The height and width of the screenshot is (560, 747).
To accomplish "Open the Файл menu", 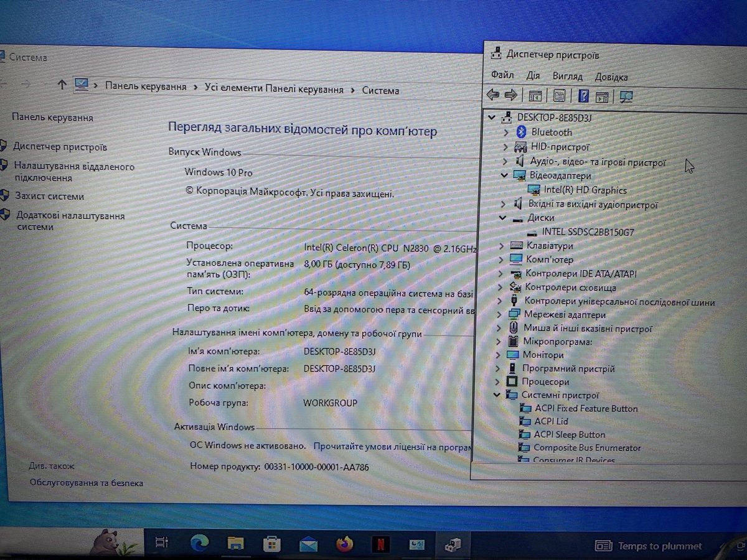I will 502,75.
